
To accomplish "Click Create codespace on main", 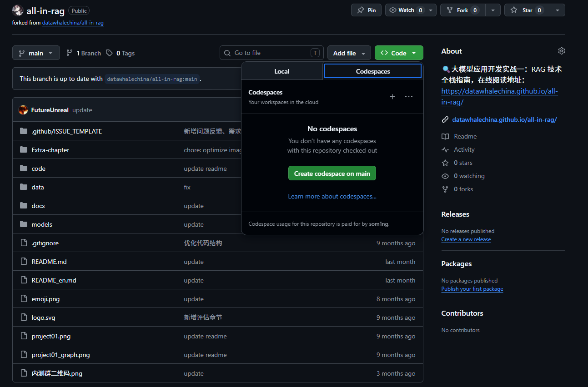I will coord(332,174).
